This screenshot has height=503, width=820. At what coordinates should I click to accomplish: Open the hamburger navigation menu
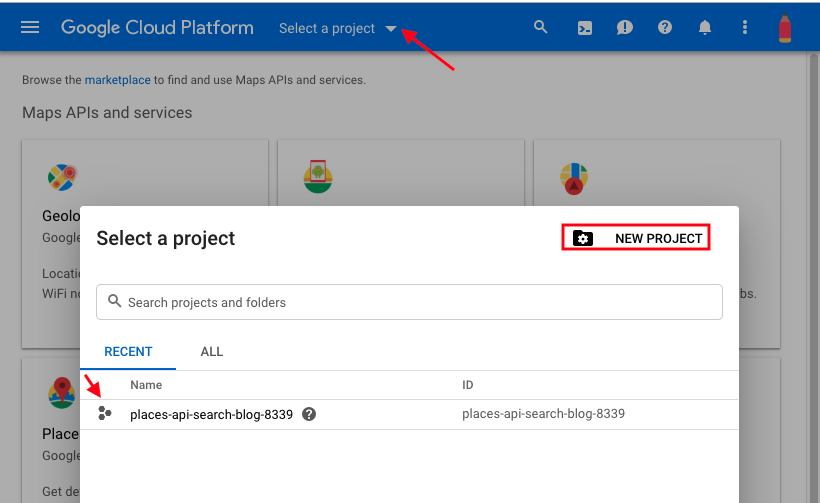30,27
